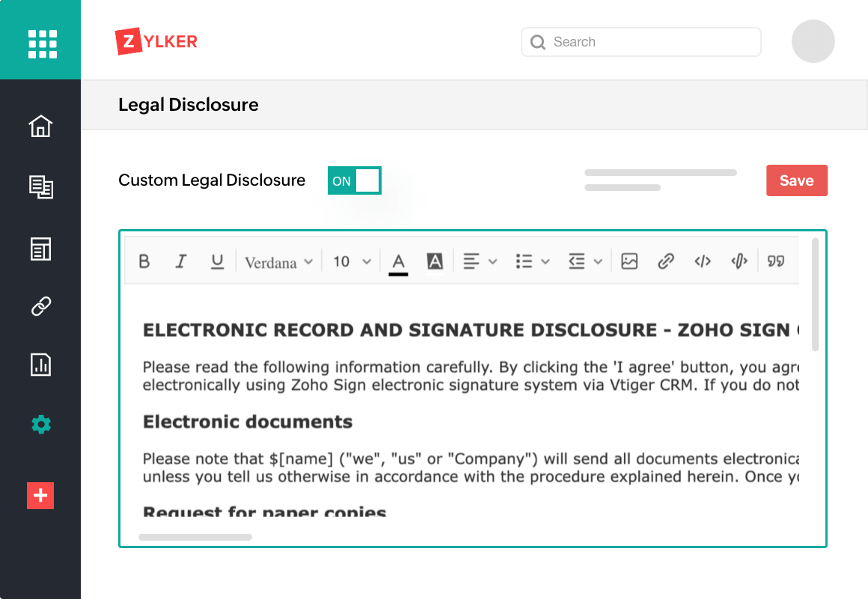The height and width of the screenshot is (599, 868).
Task: Expand the font size 10 dropdown
Action: point(350,261)
